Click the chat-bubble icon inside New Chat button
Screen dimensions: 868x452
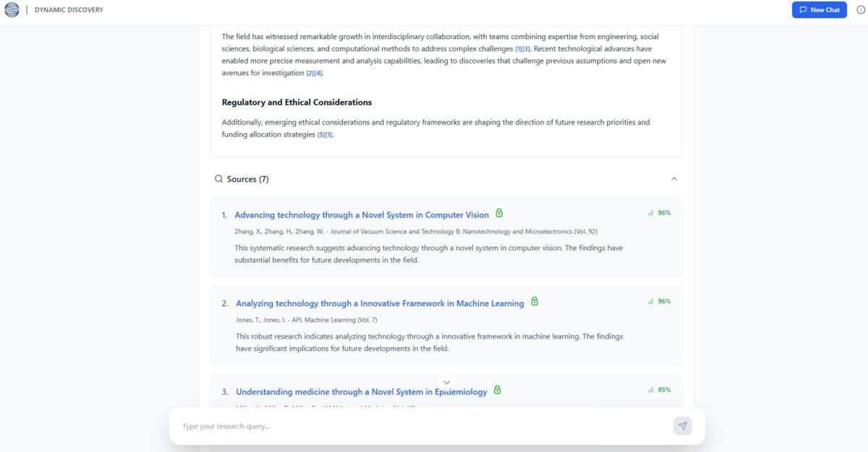[x=804, y=9]
